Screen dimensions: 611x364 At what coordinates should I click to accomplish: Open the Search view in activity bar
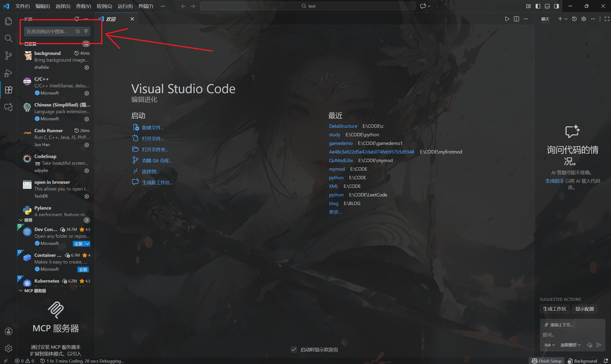pos(8,38)
